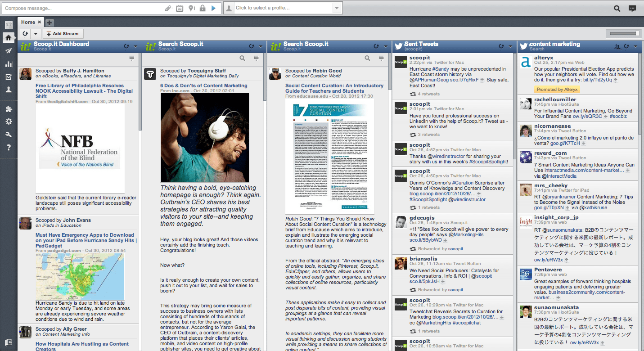Add a new tab with the plus button
Screen dimensions: 644x351
50,22
